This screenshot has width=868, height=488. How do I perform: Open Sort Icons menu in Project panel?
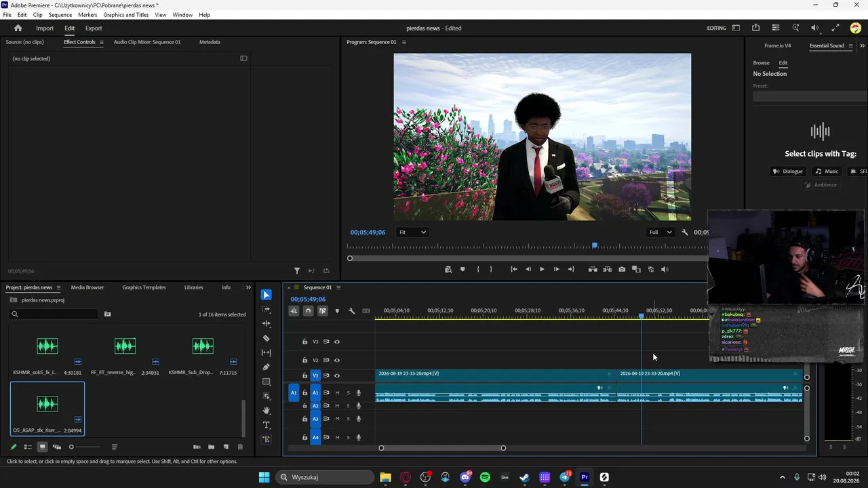click(115, 447)
